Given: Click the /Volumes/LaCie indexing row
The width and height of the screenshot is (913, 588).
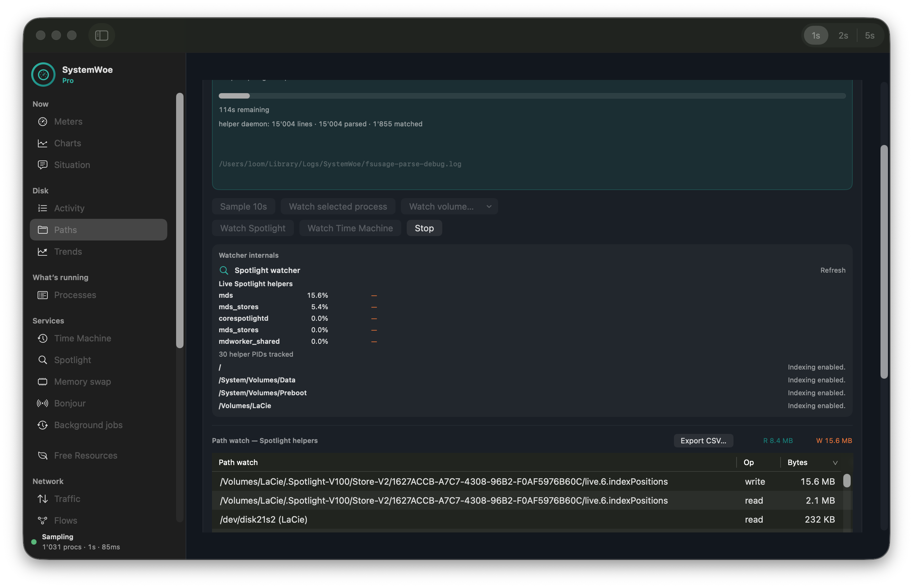Looking at the screenshot, I should (x=532, y=406).
